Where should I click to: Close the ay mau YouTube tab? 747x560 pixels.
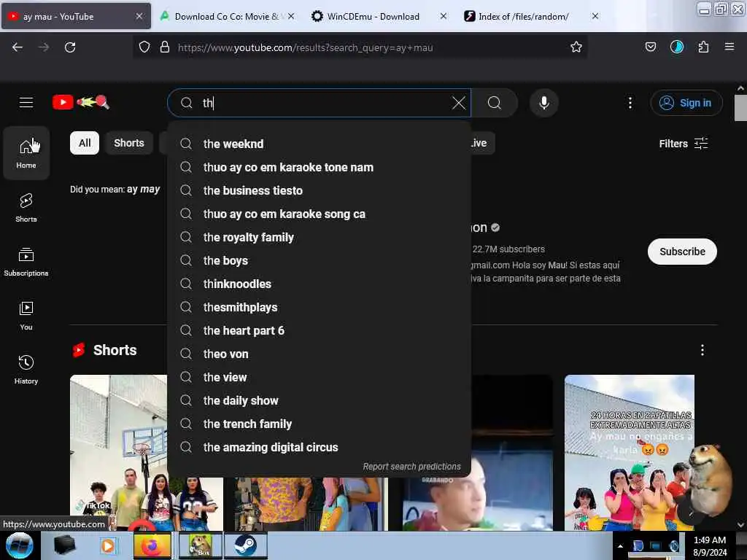coord(139,16)
